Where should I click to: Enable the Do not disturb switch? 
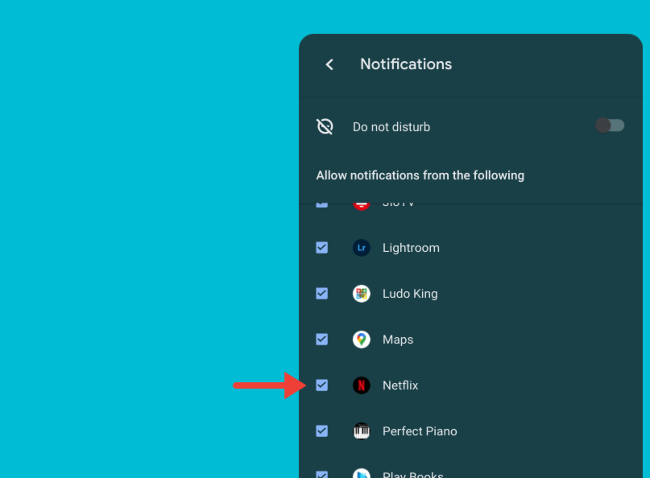pos(610,126)
